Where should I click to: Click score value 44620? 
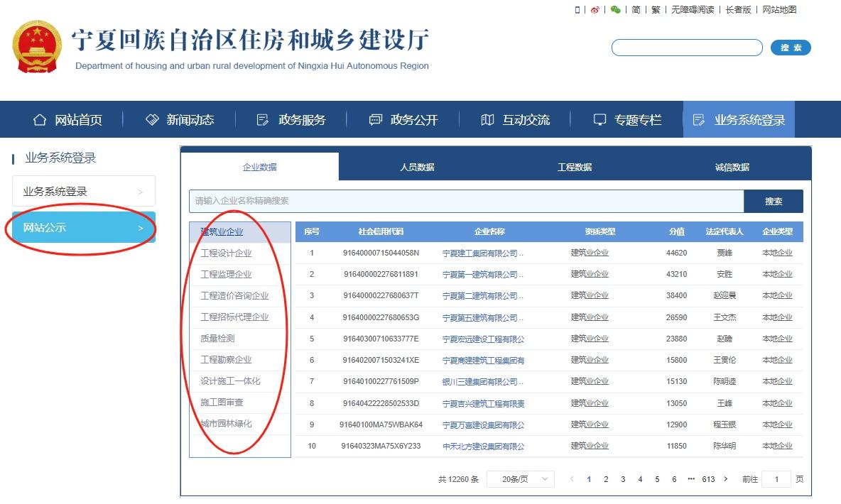click(676, 253)
